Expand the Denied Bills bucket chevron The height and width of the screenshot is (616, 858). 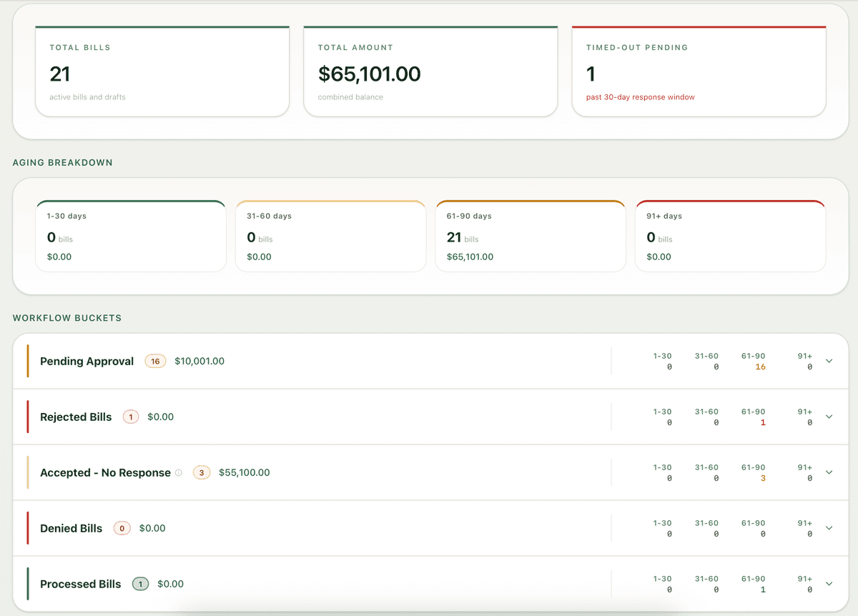829,528
